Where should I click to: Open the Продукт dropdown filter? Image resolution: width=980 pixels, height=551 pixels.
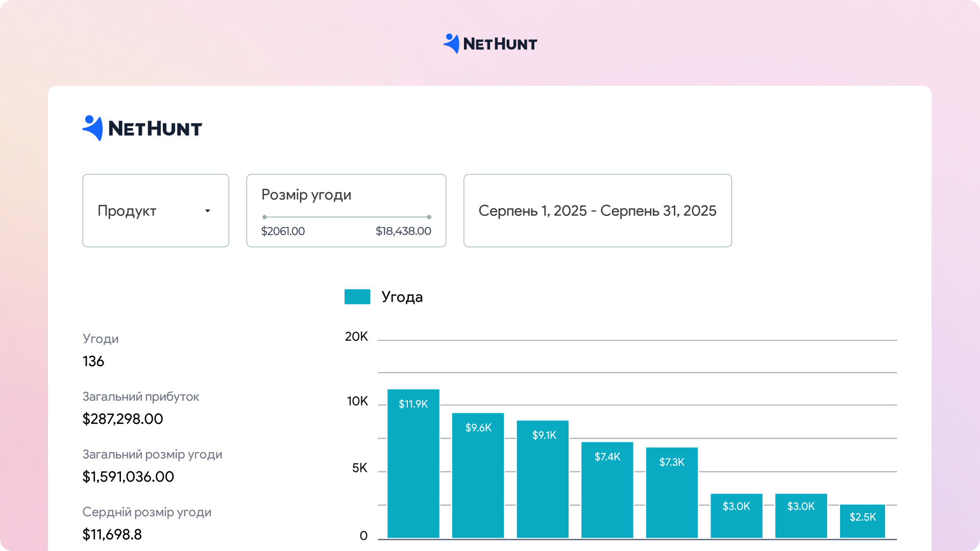point(155,211)
